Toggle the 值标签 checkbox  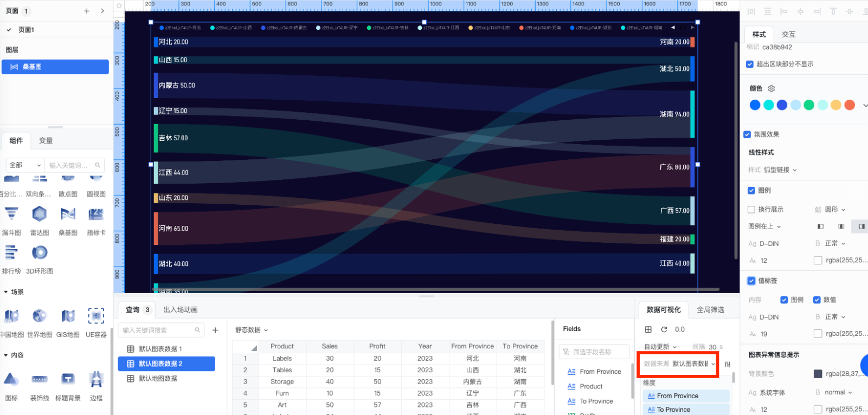(x=751, y=281)
